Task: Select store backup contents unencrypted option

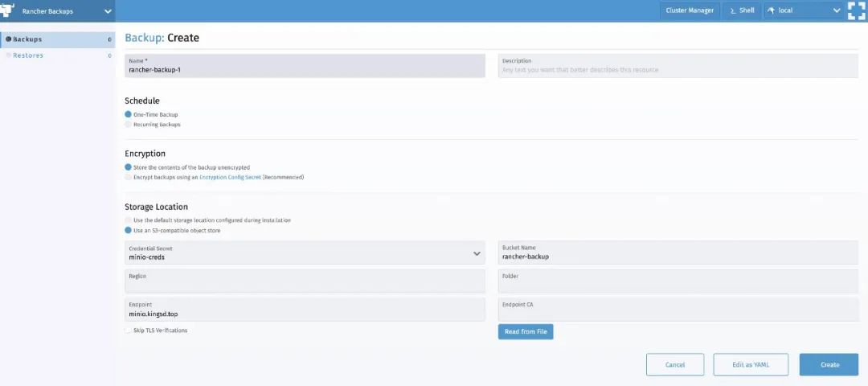Action: point(129,166)
